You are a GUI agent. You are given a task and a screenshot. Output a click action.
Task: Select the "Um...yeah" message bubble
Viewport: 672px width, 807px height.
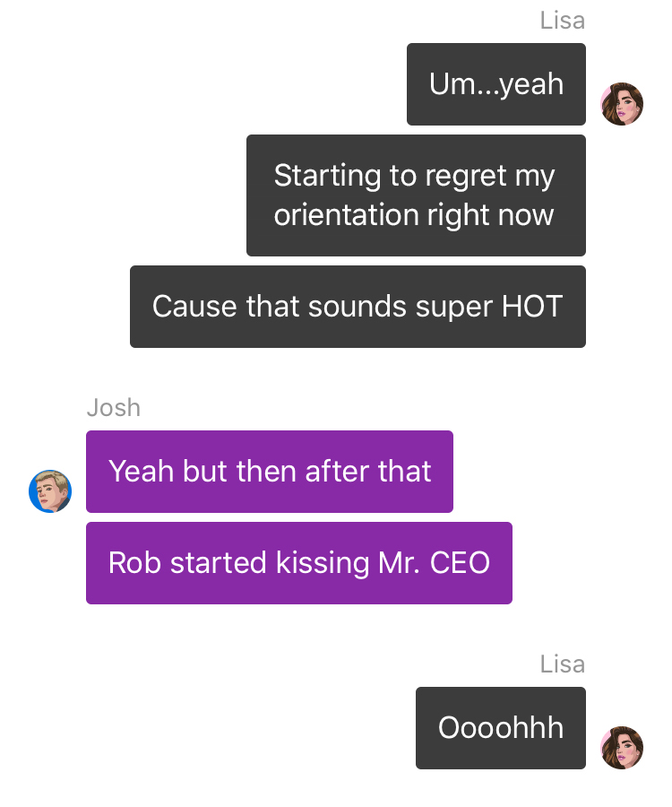pos(496,84)
